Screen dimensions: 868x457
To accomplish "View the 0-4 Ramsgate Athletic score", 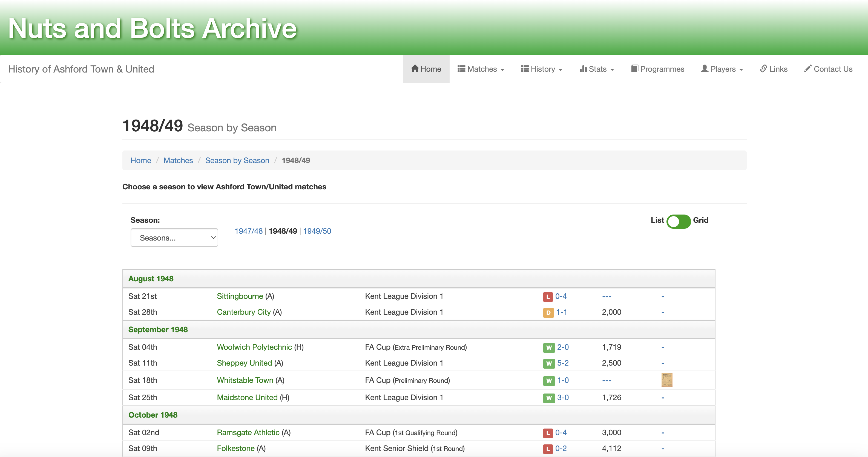I will coord(561,432).
